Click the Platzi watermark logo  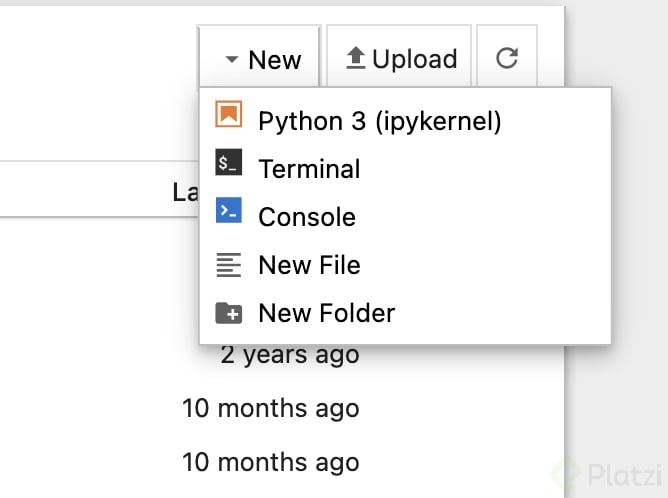[607, 473]
